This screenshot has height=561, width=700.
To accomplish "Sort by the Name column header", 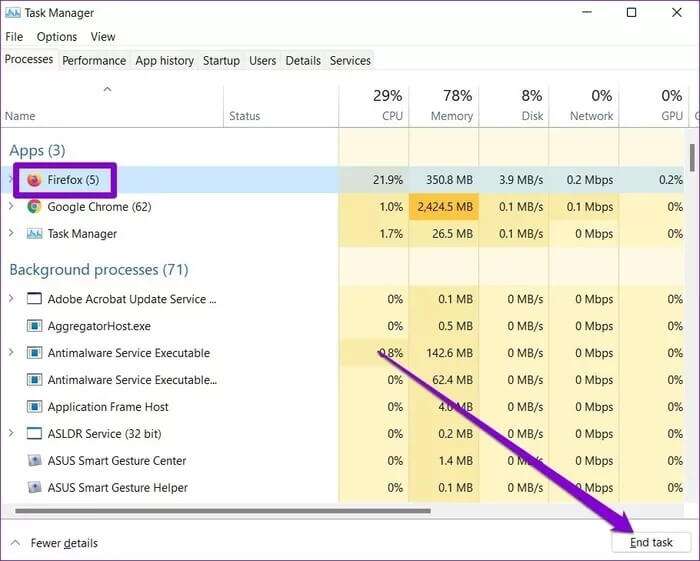I will (x=112, y=106).
